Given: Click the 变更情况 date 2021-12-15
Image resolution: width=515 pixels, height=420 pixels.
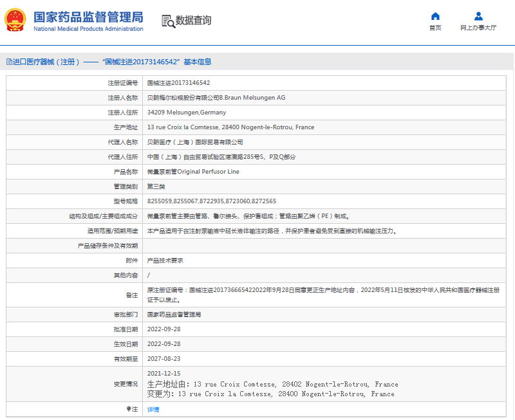Looking at the screenshot, I should pos(164,373).
